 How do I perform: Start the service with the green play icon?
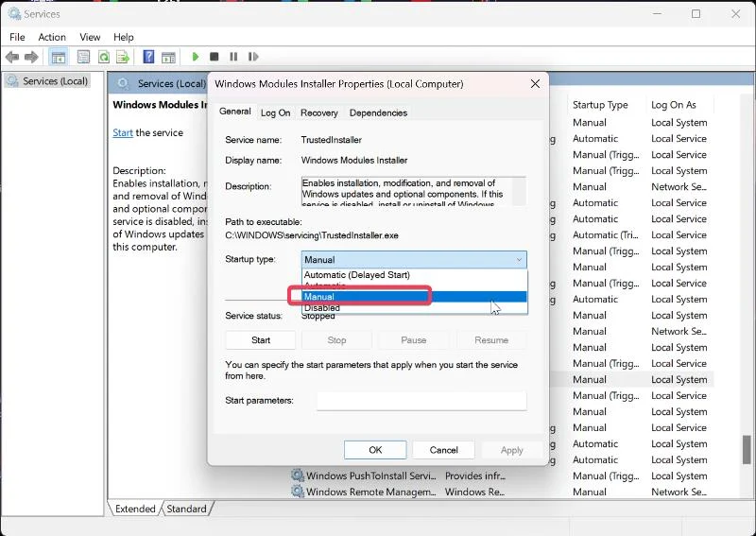[x=196, y=57]
